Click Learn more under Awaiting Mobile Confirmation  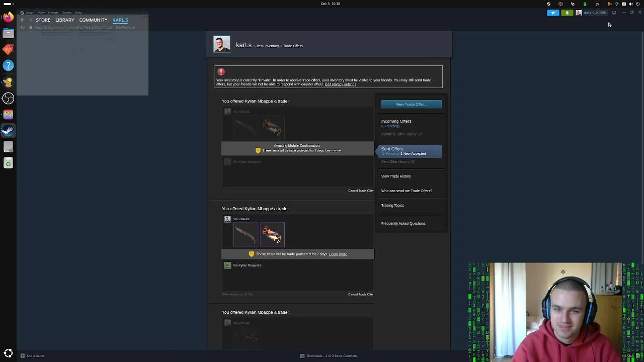(x=333, y=151)
